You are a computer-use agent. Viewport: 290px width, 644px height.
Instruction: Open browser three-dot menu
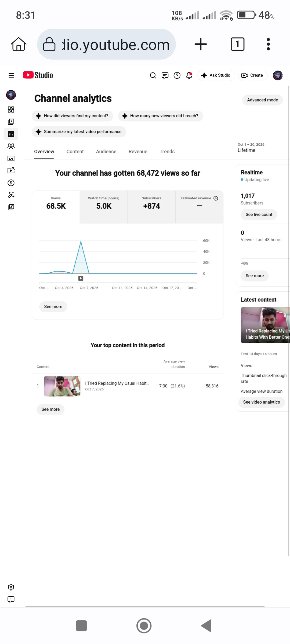point(268,44)
